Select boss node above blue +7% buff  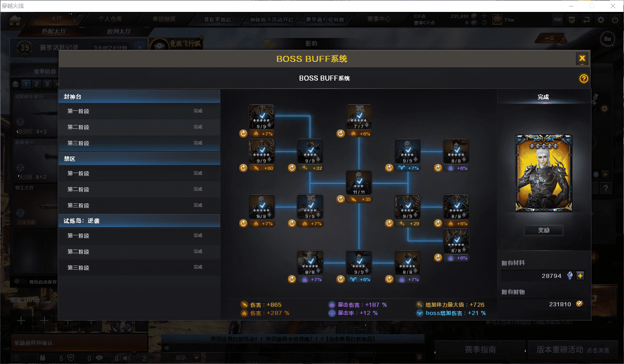(408, 152)
